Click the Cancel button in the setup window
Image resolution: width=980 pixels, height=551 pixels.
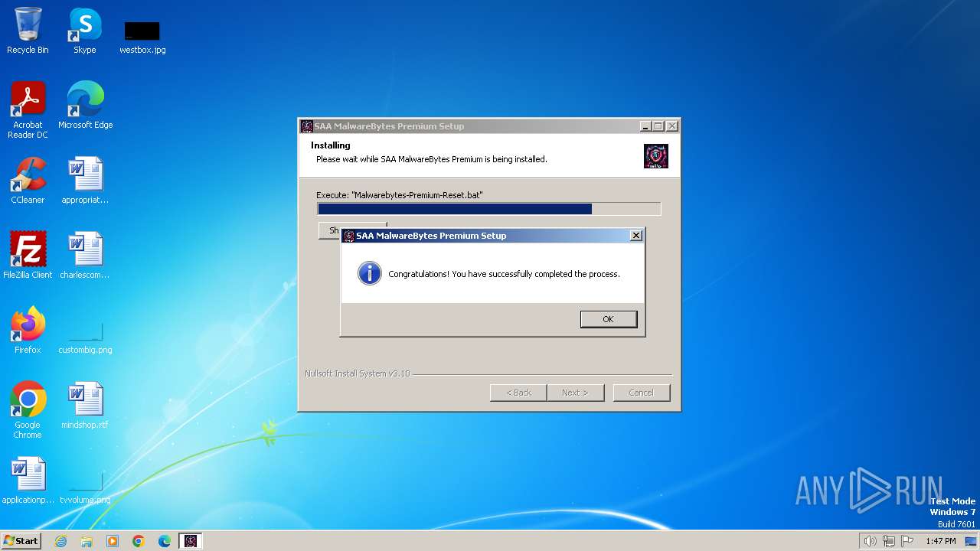[x=641, y=393]
